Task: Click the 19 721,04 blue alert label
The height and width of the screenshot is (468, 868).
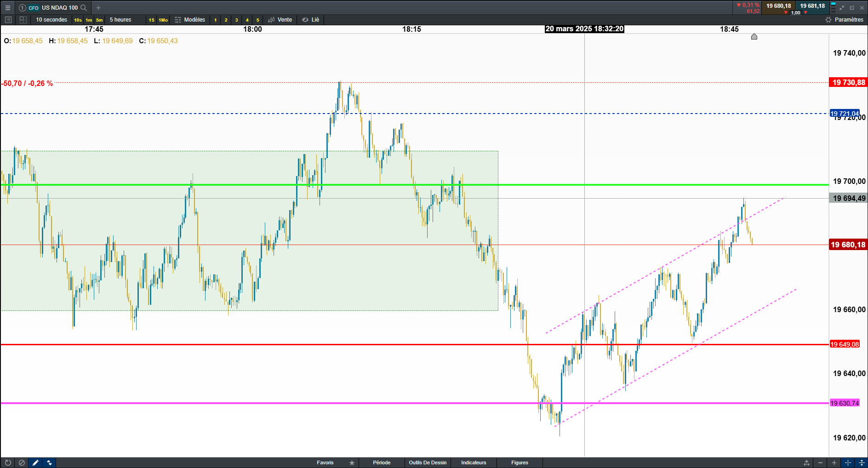Action: [845, 114]
